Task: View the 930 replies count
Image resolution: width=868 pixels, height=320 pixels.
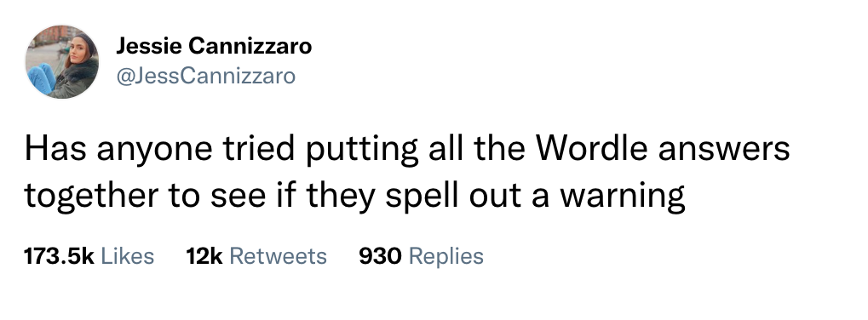Action: point(380,256)
